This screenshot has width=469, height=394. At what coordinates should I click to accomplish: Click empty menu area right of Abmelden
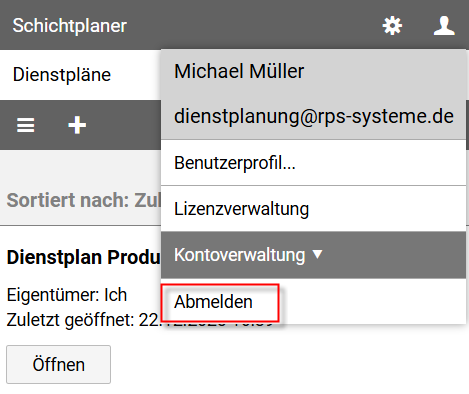[372, 302]
